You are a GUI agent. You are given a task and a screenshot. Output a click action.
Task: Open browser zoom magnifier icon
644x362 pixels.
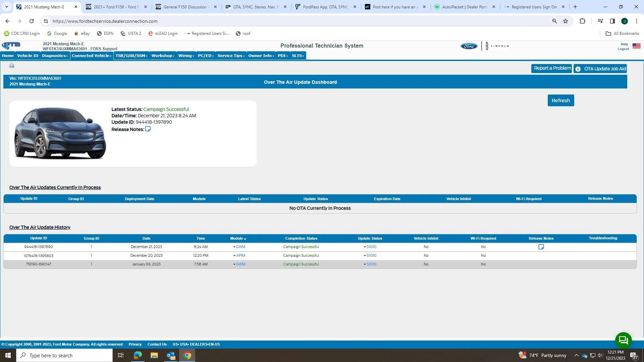point(554,21)
